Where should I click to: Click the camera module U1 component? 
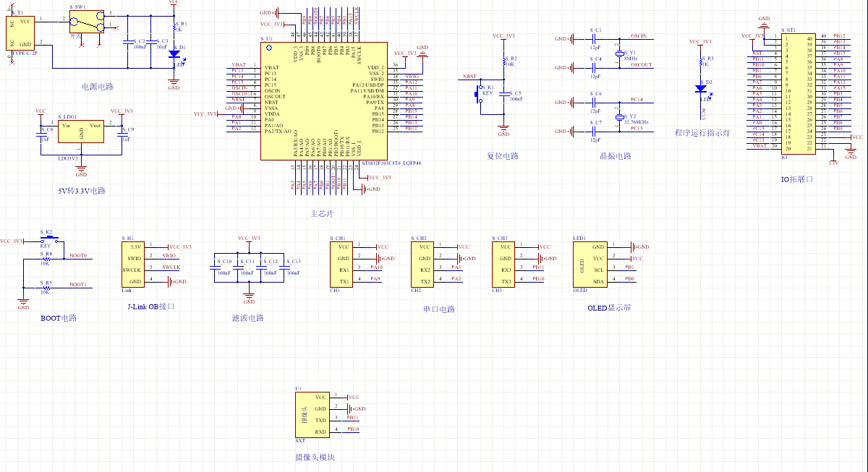(x=312, y=414)
